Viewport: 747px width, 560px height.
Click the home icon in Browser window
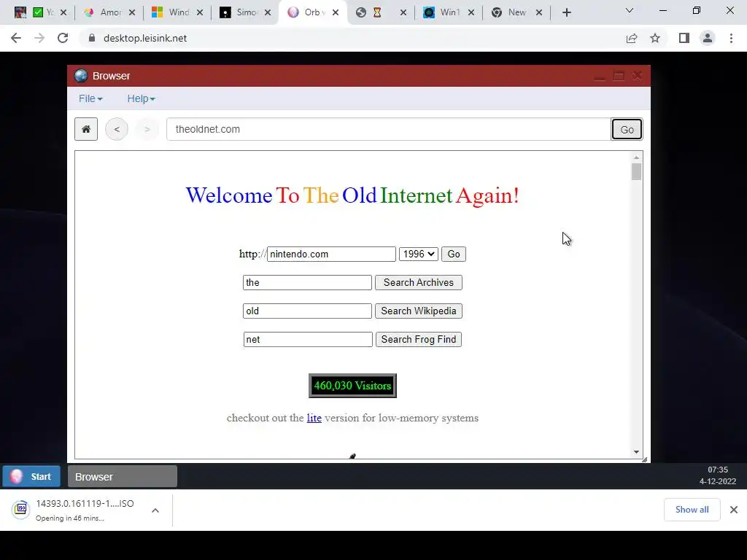(x=86, y=129)
